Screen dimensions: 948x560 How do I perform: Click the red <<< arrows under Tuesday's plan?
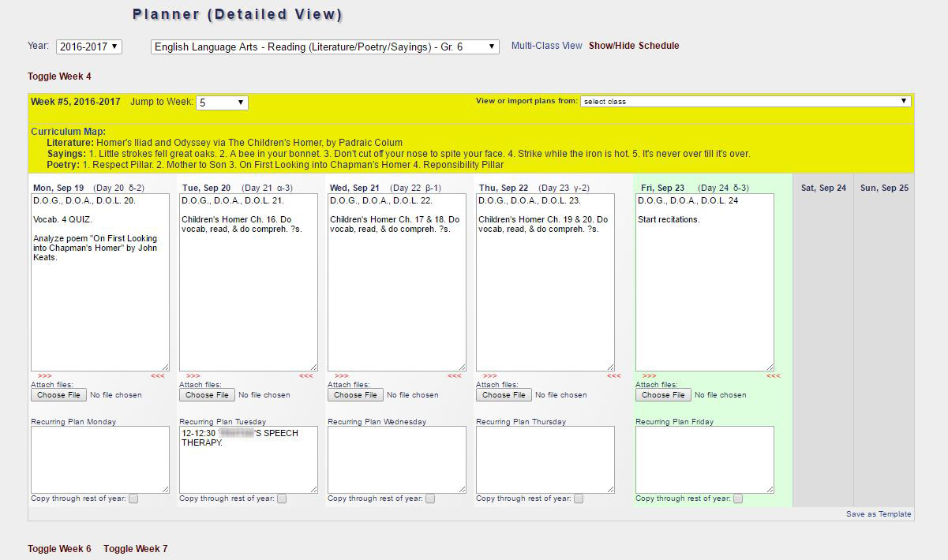pos(306,376)
